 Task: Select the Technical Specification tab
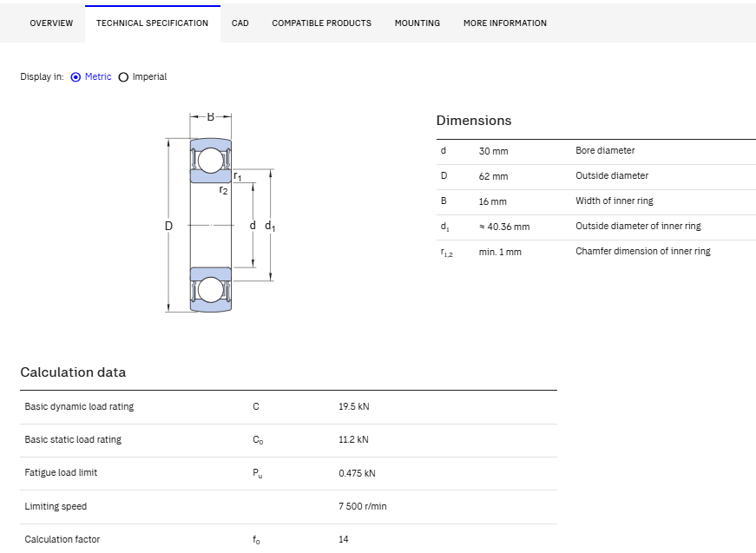(153, 23)
